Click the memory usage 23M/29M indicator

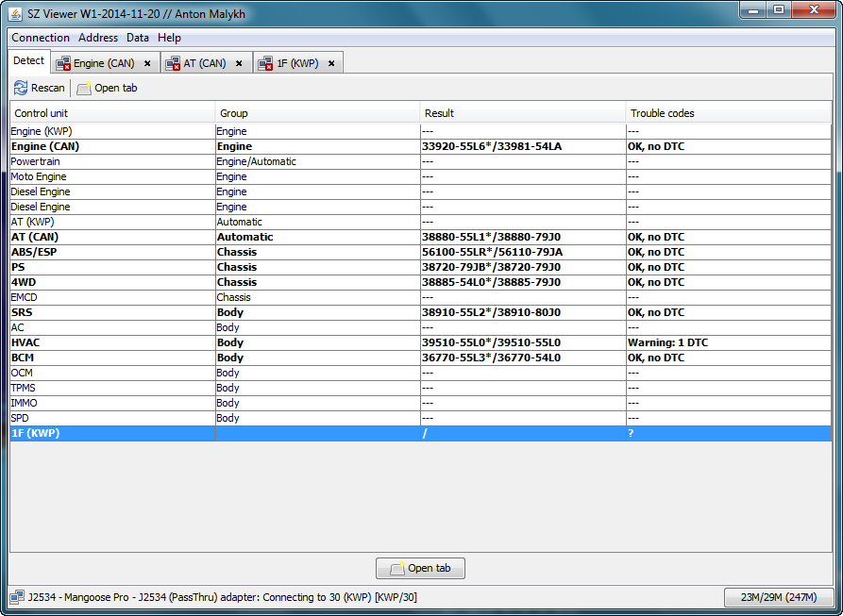(x=778, y=597)
